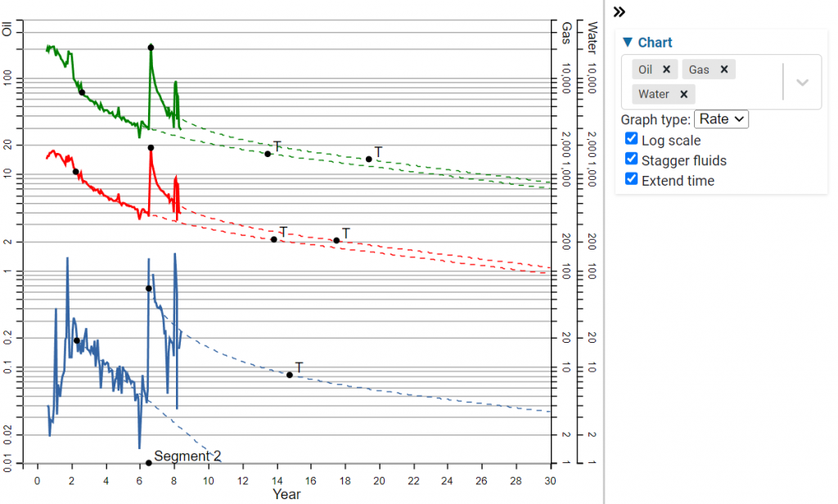This screenshot has height=504, width=838.
Task: Click the Chart section heading text
Action: [656, 43]
